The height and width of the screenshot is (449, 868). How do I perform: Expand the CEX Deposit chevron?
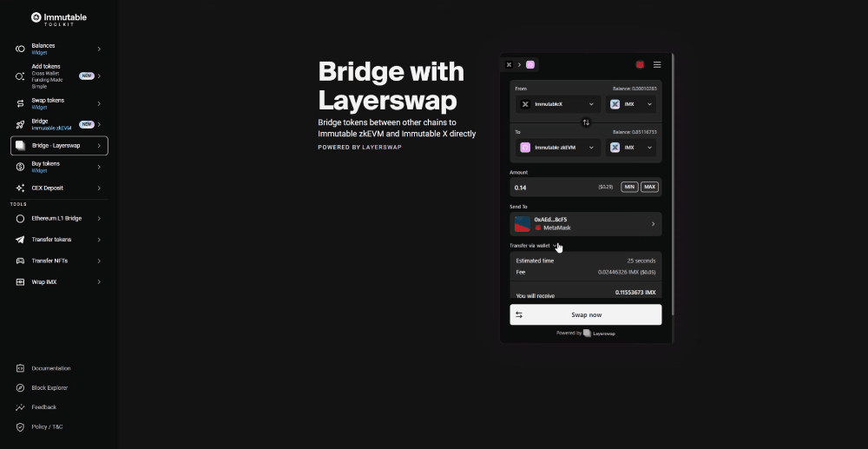(x=99, y=188)
